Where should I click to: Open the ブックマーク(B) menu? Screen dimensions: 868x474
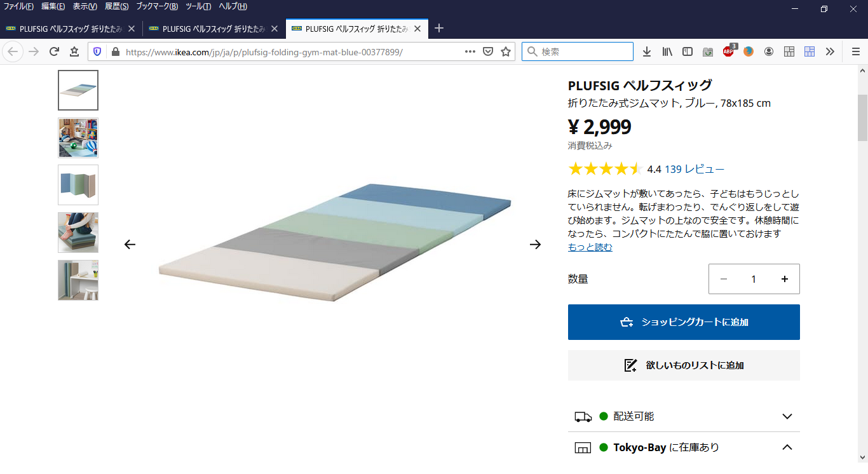(157, 6)
